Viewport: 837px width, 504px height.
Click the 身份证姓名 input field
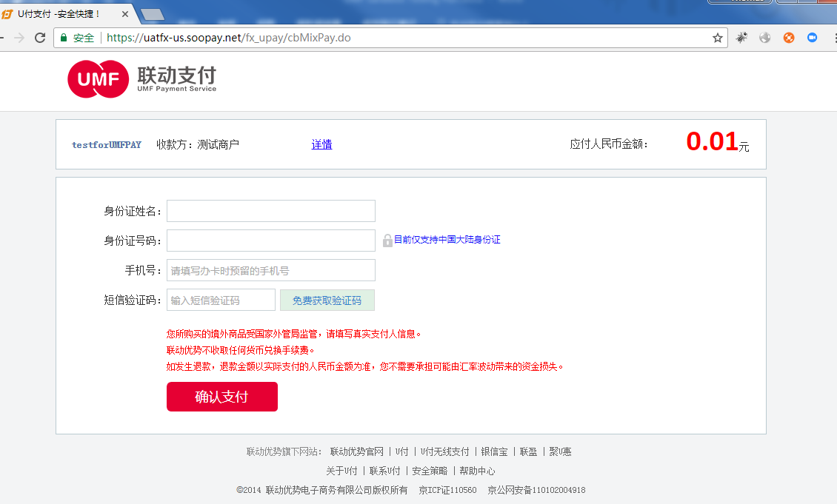(x=270, y=210)
